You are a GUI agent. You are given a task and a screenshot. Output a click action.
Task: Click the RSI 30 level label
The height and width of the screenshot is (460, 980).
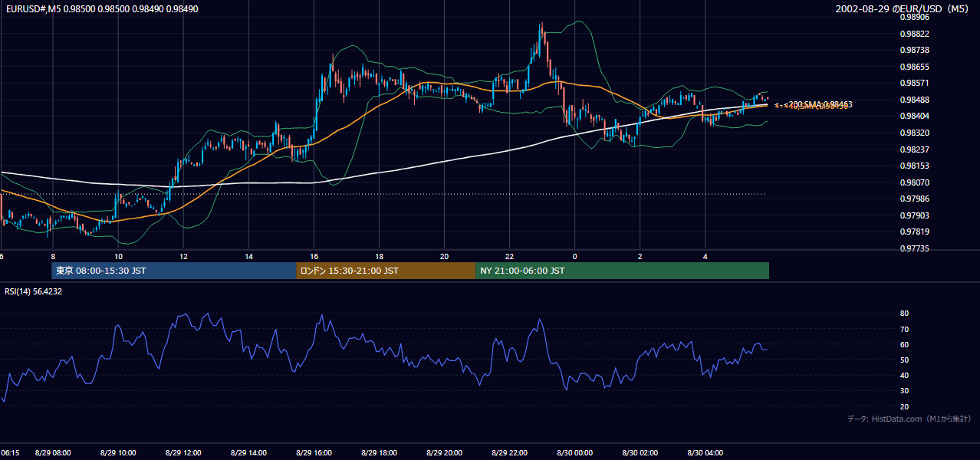[x=904, y=391]
